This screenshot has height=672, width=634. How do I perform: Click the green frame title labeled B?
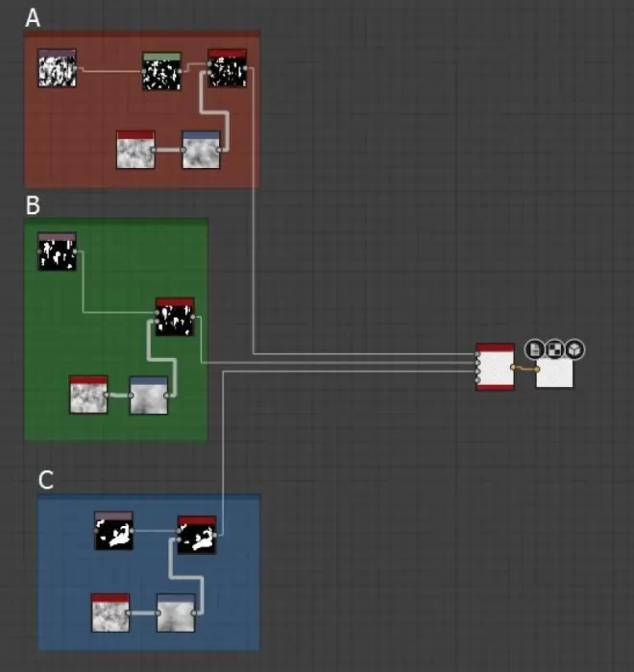point(33,205)
